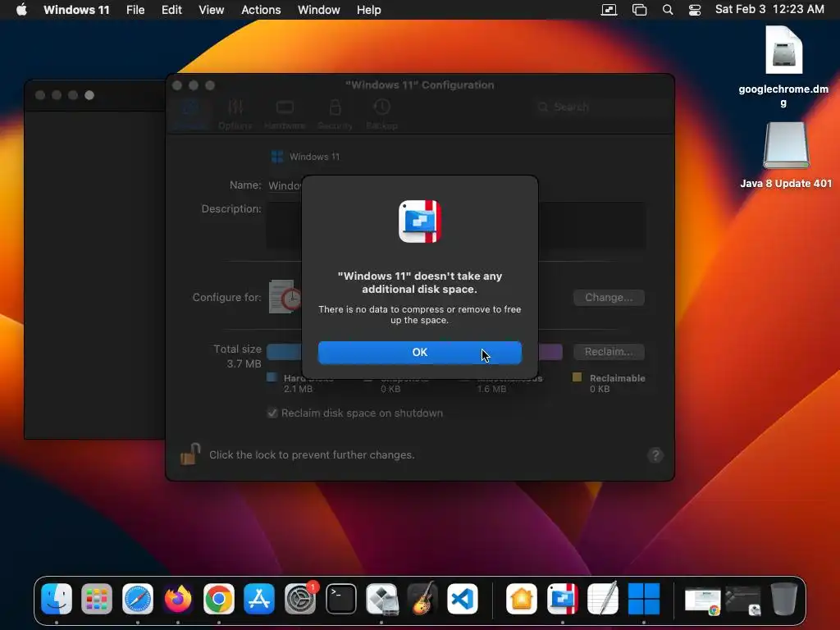Open Trash from the Dock
840x630 pixels.
click(783, 598)
